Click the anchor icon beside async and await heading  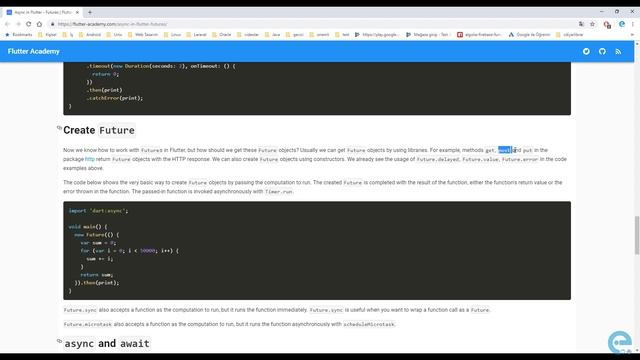[59, 341]
